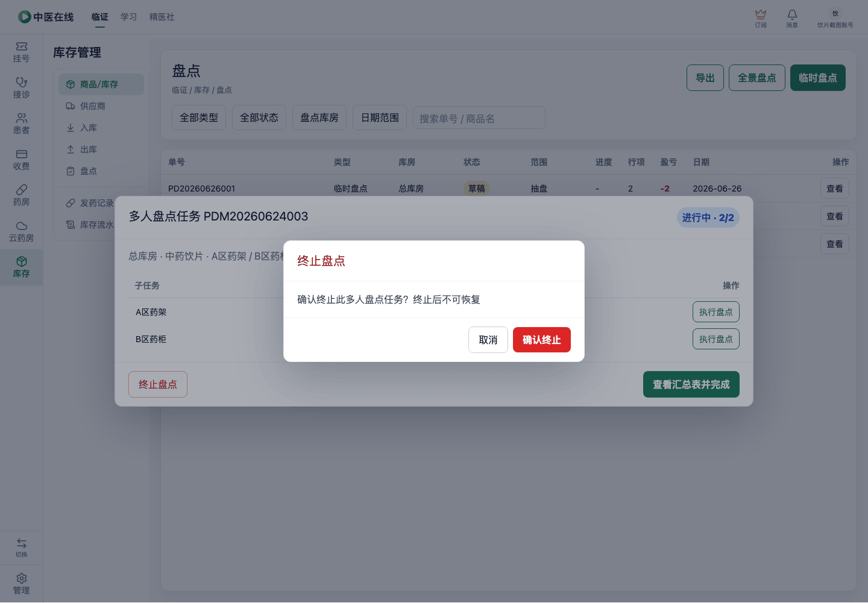Click the 进行中 · 2/2 status badge
The height and width of the screenshot is (603, 868).
pos(708,217)
